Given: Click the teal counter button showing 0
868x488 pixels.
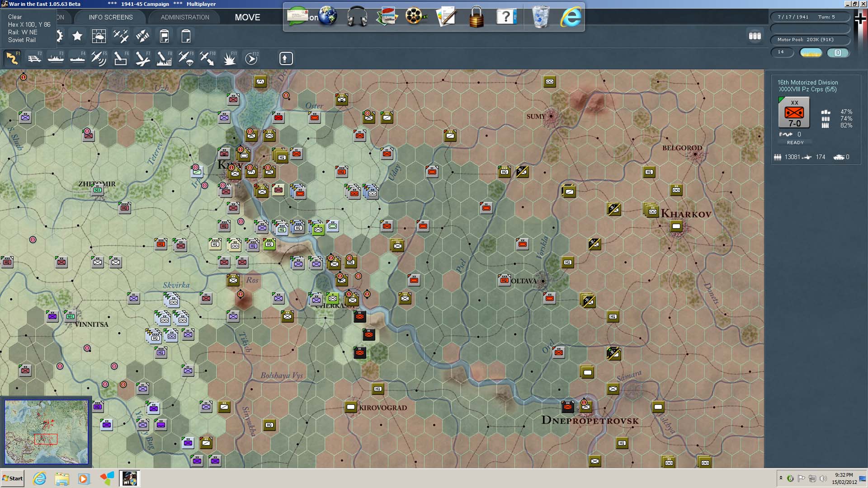Looking at the screenshot, I should point(838,52).
